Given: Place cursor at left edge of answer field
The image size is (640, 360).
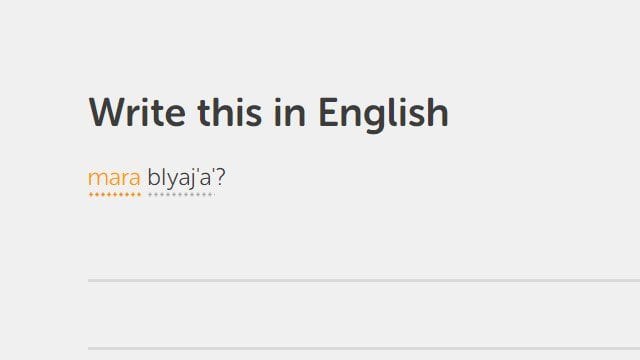Looking at the screenshot, I should (91, 314).
